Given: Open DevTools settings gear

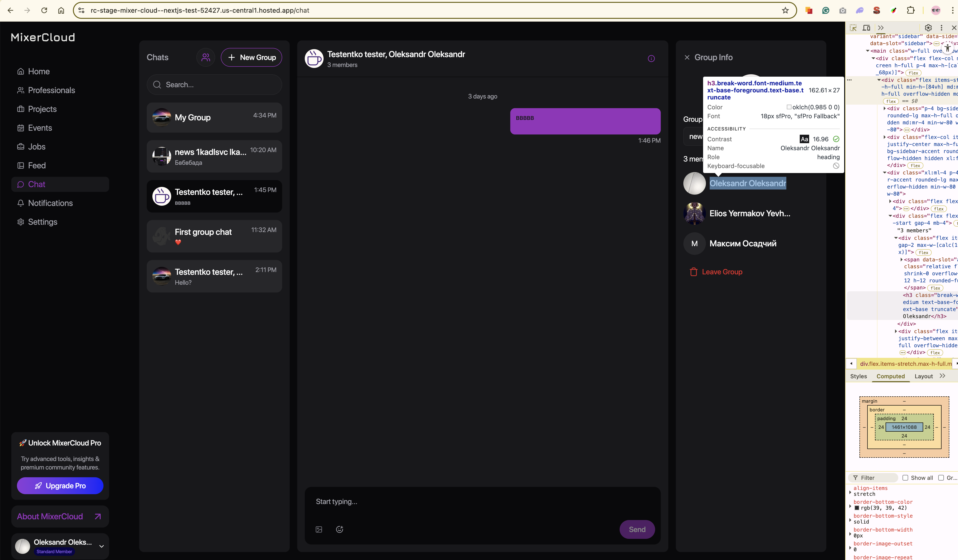Looking at the screenshot, I should click(x=928, y=28).
